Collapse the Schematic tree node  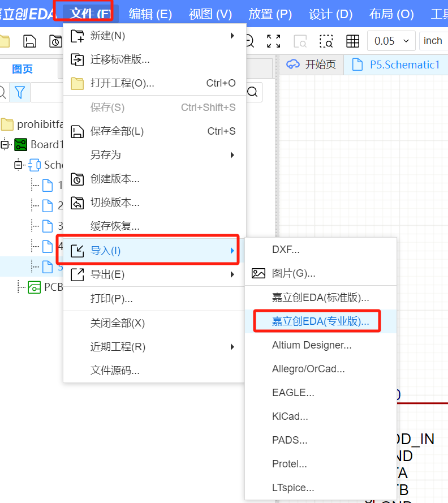click(19, 165)
